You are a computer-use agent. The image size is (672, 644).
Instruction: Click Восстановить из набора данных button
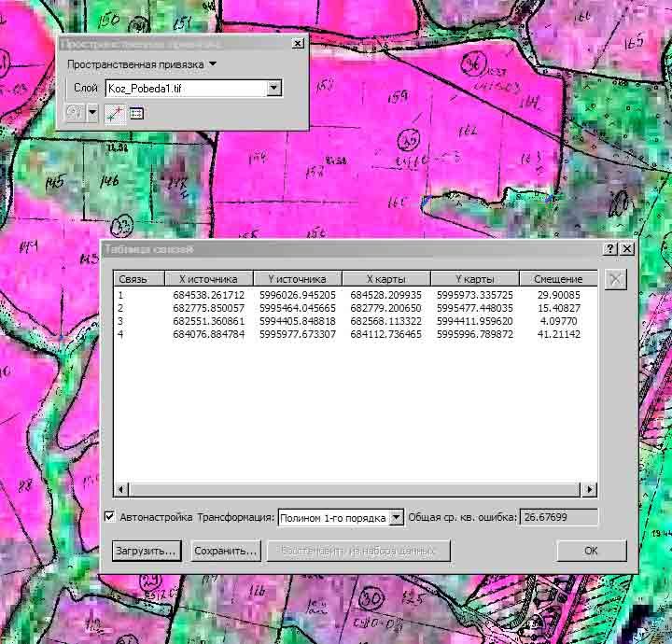(x=358, y=551)
